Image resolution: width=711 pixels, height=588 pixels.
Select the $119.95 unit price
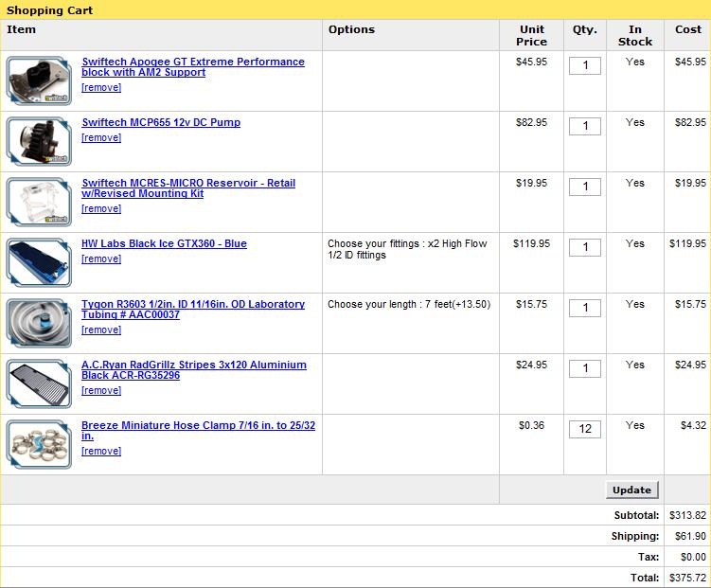coord(531,244)
